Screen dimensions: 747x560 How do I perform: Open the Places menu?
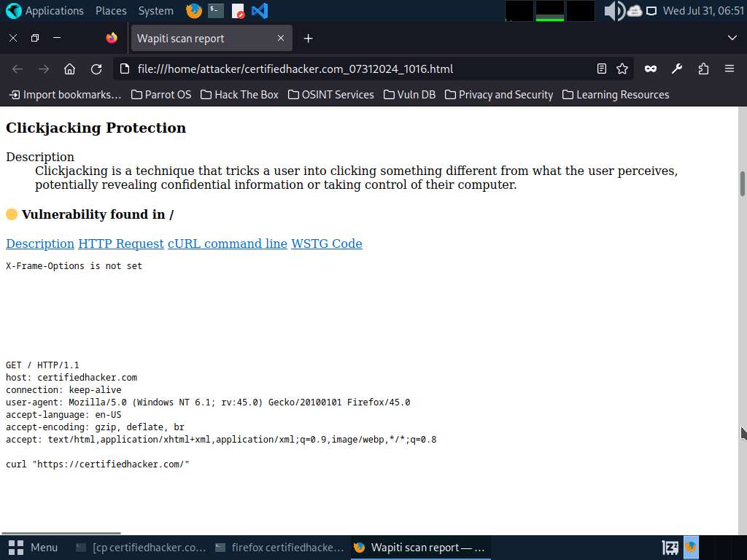coord(111,11)
